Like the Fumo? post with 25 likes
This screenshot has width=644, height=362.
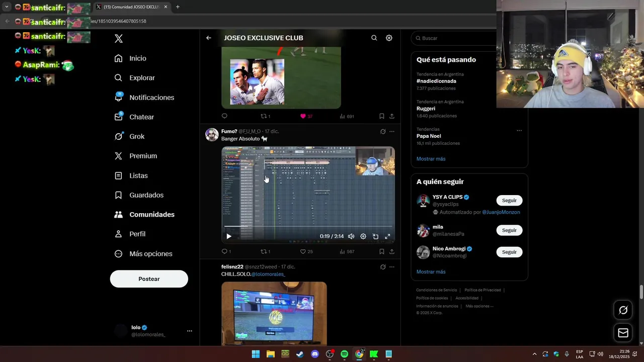[x=303, y=251]
